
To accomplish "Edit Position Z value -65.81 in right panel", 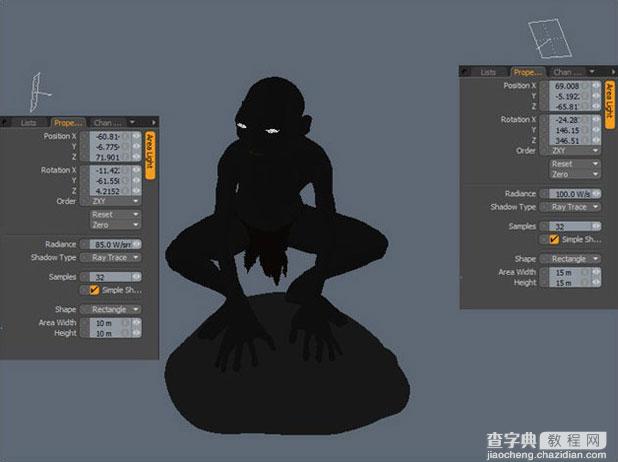I will coord(570,106).
